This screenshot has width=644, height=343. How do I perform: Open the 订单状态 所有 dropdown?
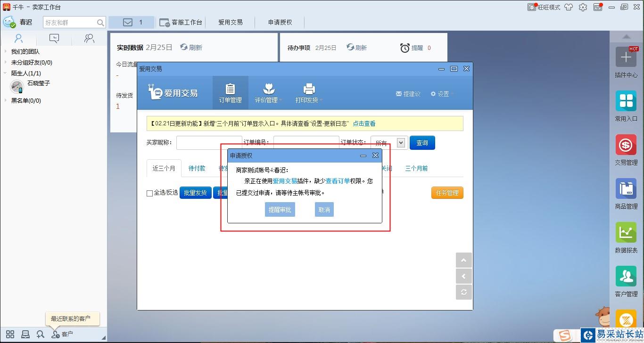click(389, 143)
